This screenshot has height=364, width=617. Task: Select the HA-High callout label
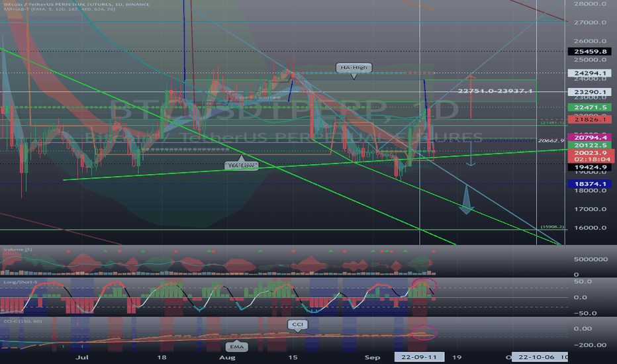(x=354, y=68)
